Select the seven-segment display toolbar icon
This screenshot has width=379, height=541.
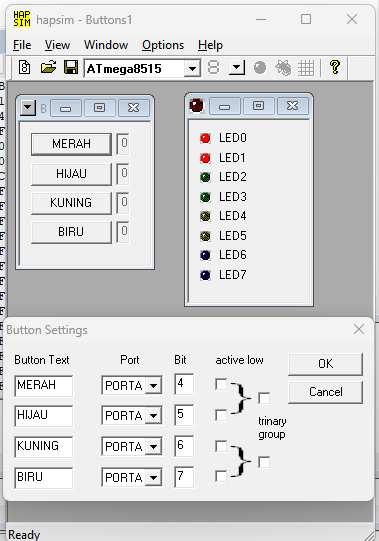(x=213, y=68)
